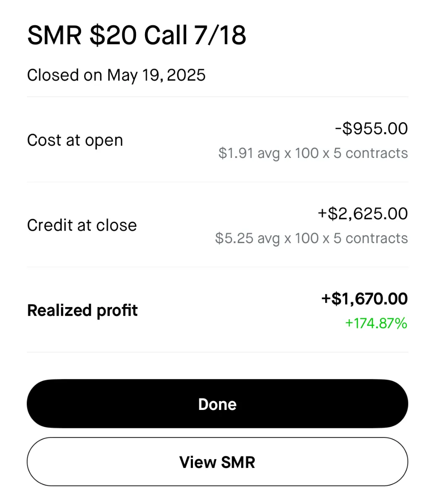435x504 pixels.
Task: Tap the Closed on May 19, 2025 text
Action: click(116, 76)
